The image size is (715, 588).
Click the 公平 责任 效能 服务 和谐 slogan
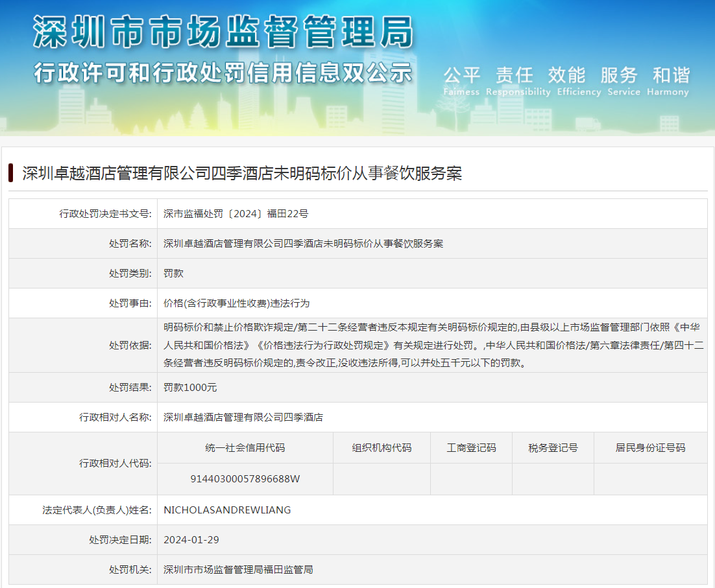[x=566, y=75]
